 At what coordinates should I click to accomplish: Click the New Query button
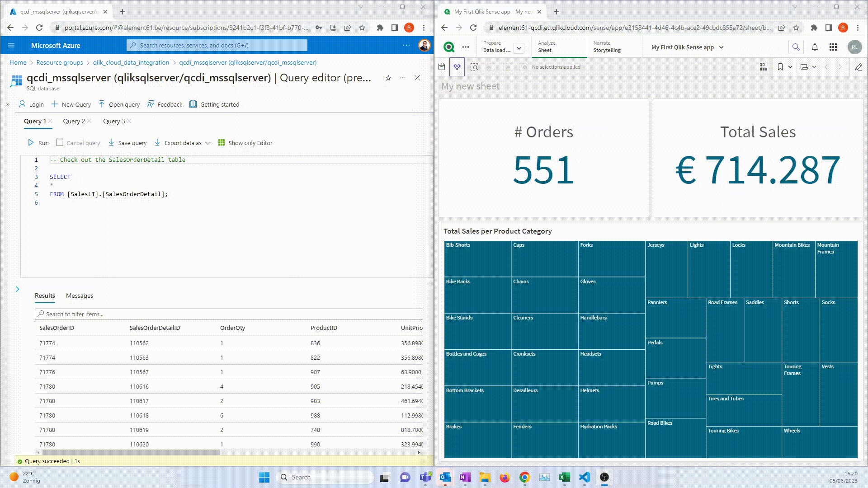pyautogui.click(x=71, y=104)
